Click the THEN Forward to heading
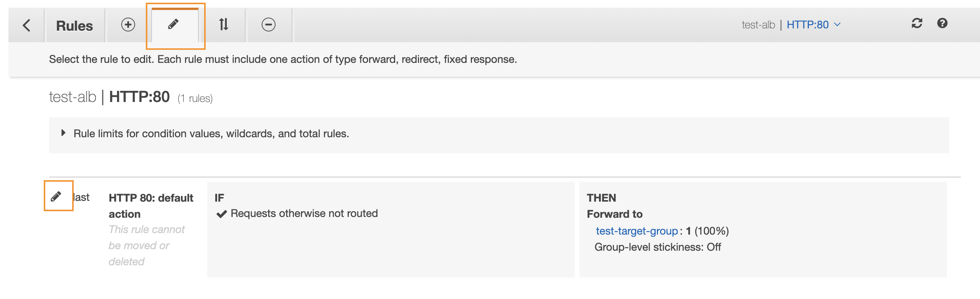Image resolution: width=980 pixels, height=299 pixels. click(x=615, y=206)
